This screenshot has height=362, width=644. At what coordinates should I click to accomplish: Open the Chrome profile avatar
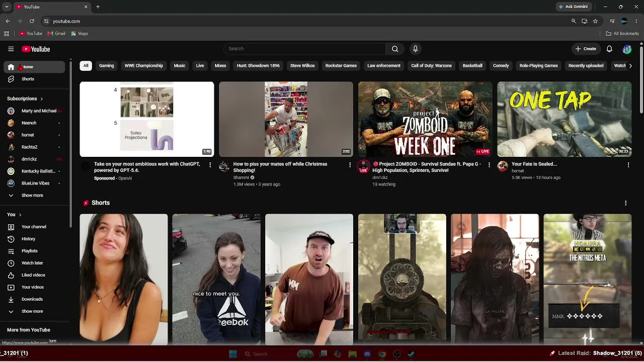(624, 21)
